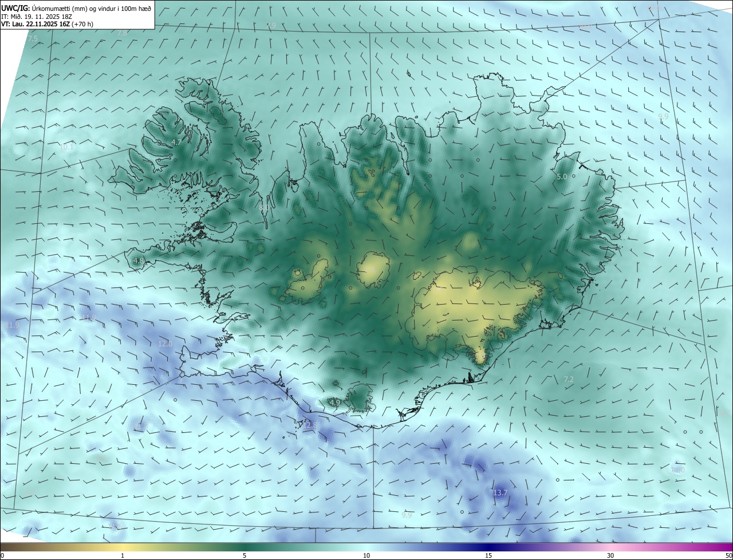Select the 7.8 value label
The width and height of the screenshot is (733, 560).
(123, 33)
